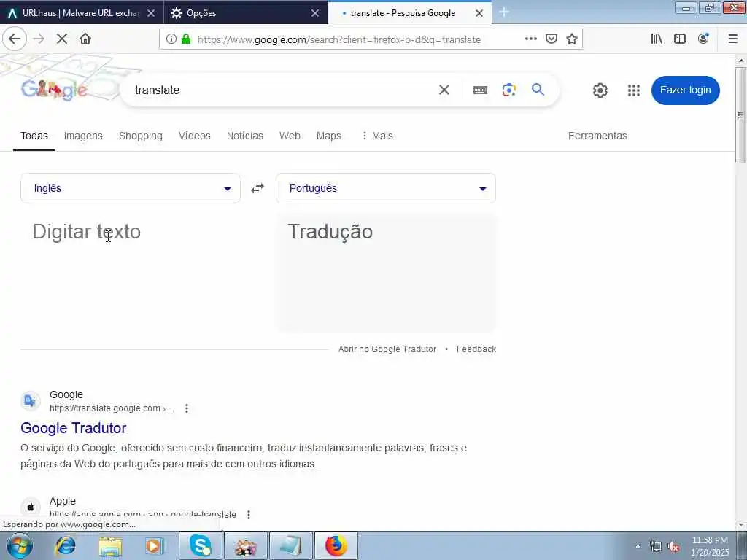
Task: Stop loading the page
Action: [62, 39]
